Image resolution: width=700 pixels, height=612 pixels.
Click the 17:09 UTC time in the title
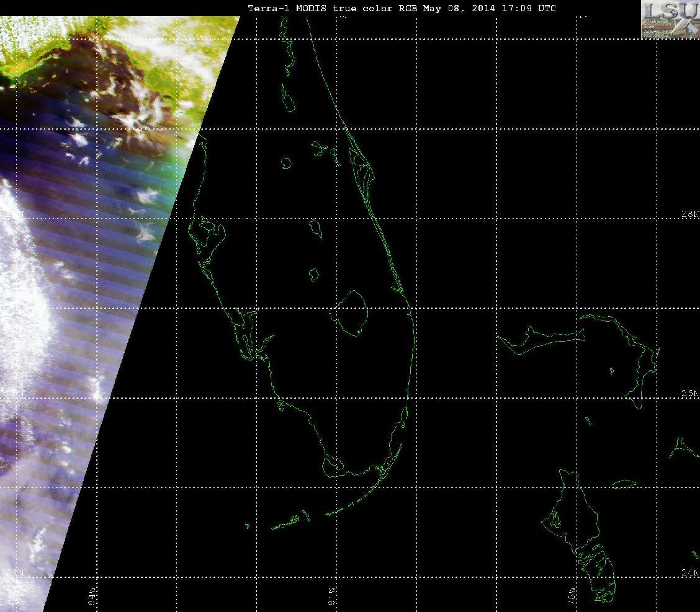(529, 8)
